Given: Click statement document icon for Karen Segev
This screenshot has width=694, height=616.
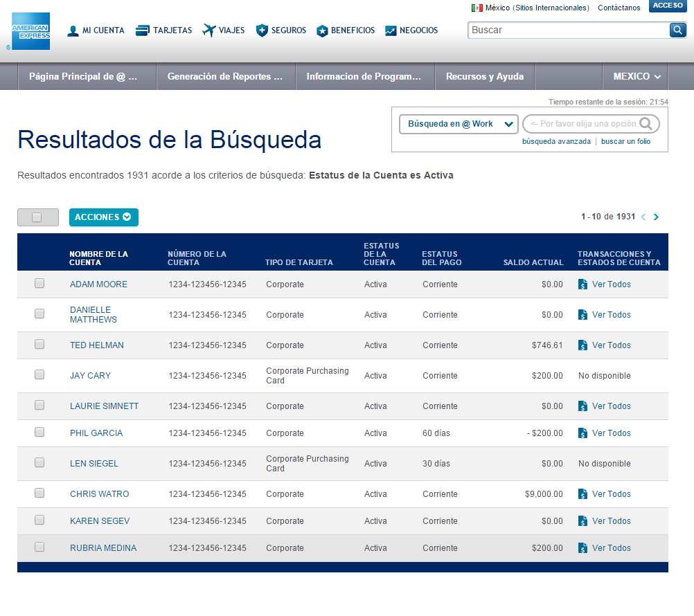Looking at the screenshot, I should [x=582, y=521].
